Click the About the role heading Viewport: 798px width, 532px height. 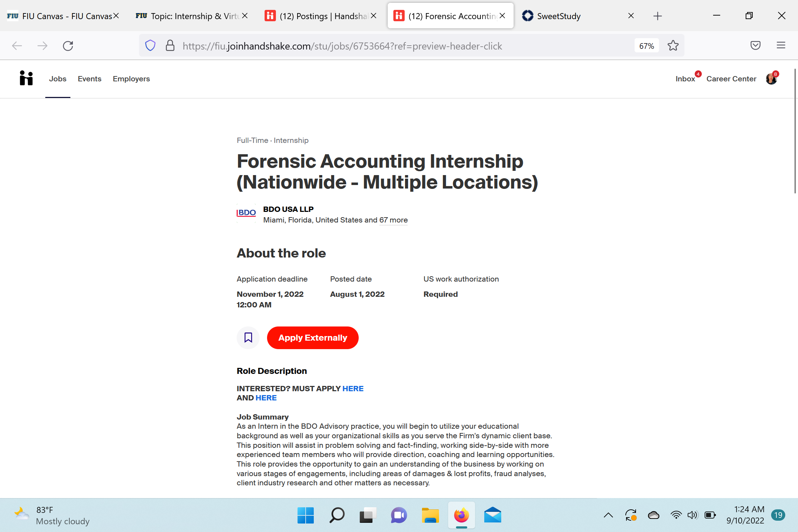(281, 253)
